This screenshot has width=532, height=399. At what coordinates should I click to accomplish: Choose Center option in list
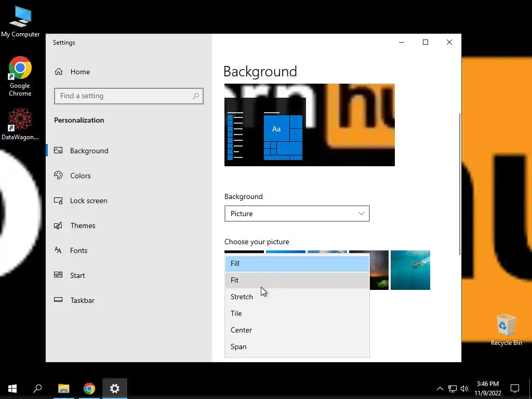pyautogui.click(x=297, y=330)
